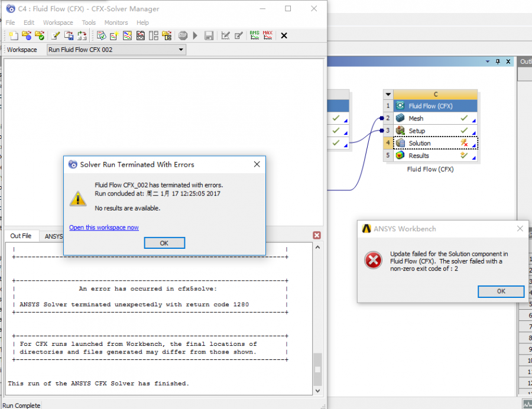Viewport: 532px width, 409px height.
Task: Click the text output window icon
Action: (140, 35)
